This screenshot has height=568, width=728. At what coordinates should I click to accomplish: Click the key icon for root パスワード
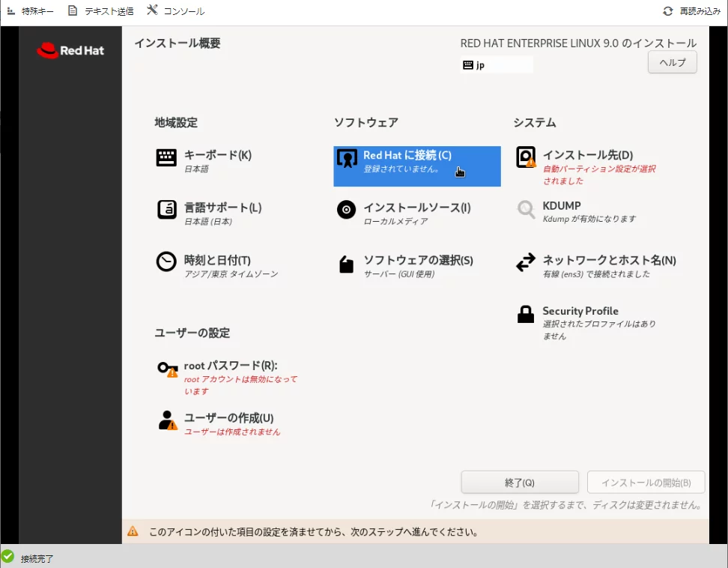(x=166, y=368)
